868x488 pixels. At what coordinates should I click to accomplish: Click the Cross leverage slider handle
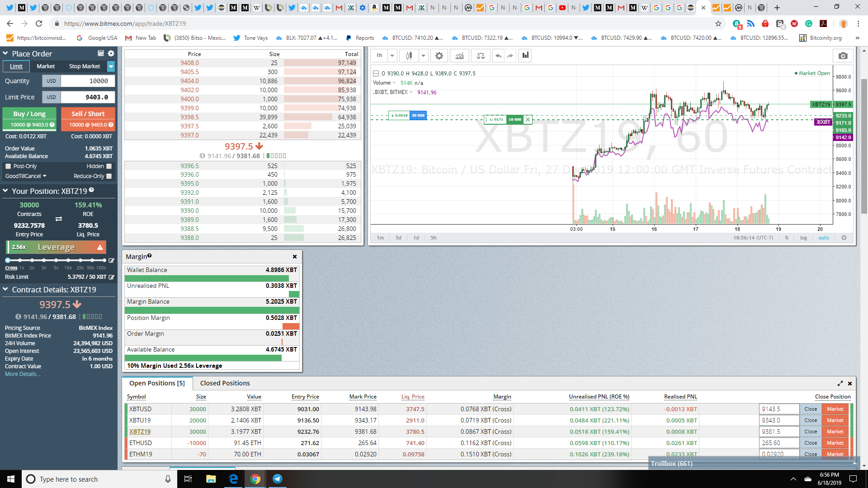coord(8,260)
